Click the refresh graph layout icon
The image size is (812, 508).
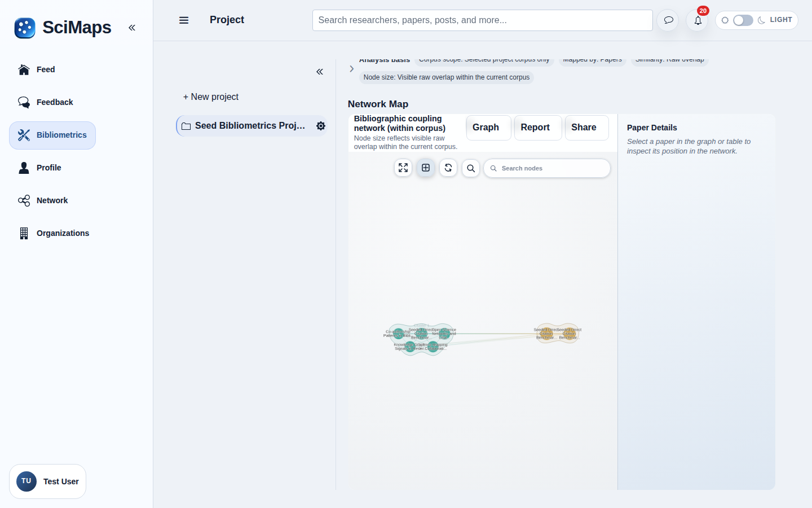pos(448,168)
